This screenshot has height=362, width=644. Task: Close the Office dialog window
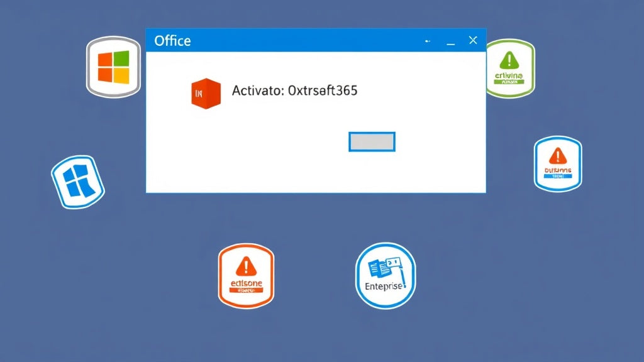point(473,40)
